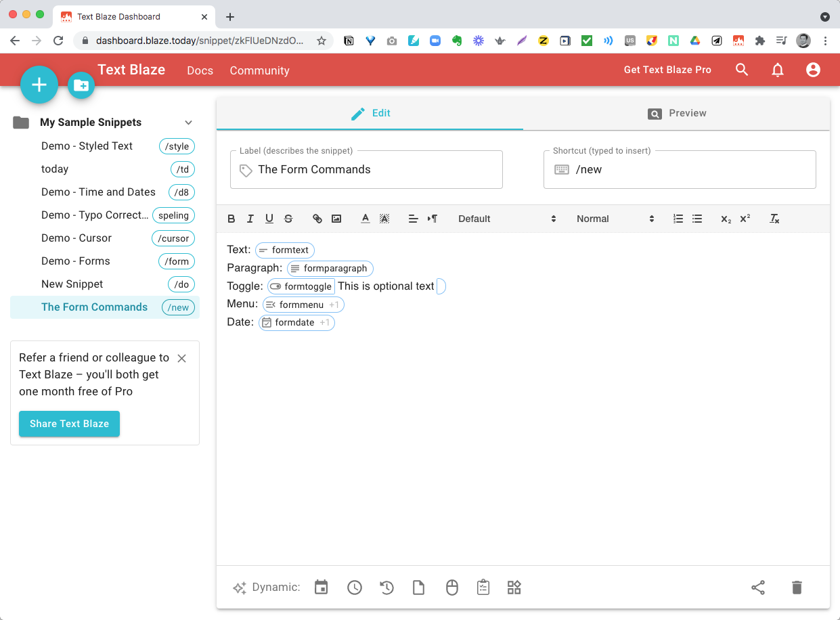
Task: Open the Default font dropdown
Action: coord(507,219)
